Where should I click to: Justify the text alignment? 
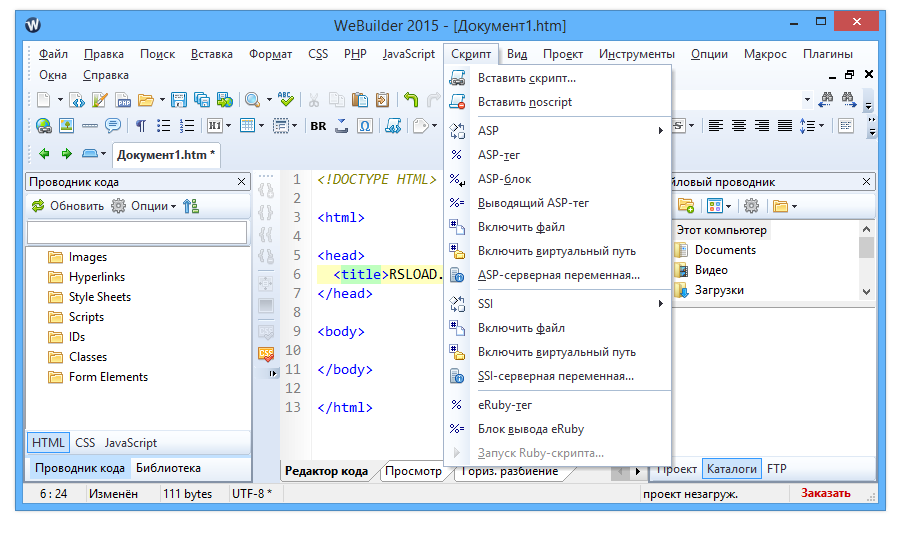[784, 126]
